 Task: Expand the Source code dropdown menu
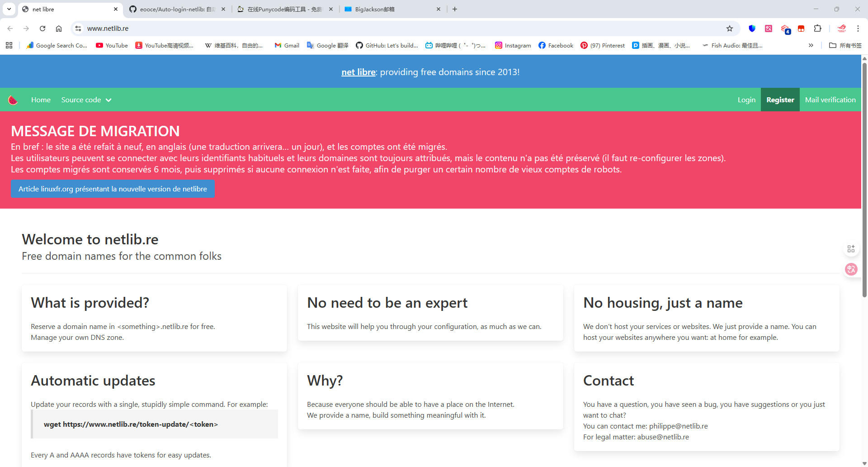[x=86, y=100]
